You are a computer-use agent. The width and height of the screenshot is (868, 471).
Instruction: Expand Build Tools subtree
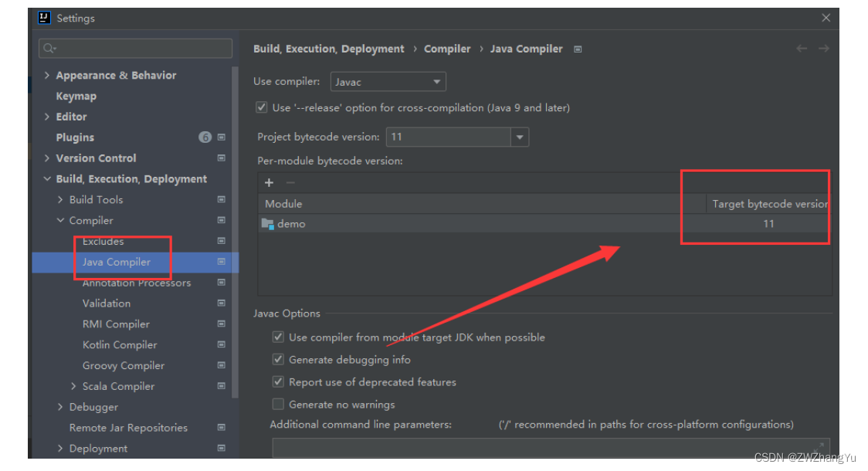(59, 200)
